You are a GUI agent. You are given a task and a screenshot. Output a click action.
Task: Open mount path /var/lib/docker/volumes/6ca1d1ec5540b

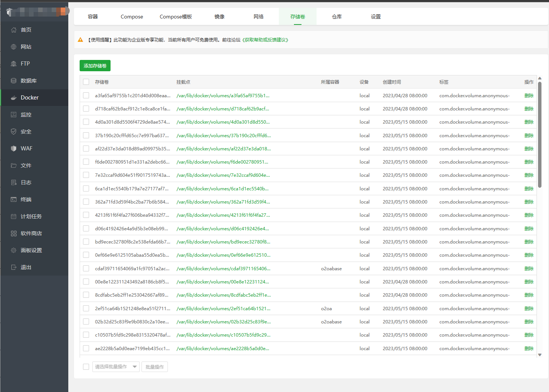click(x=223, y=188)
